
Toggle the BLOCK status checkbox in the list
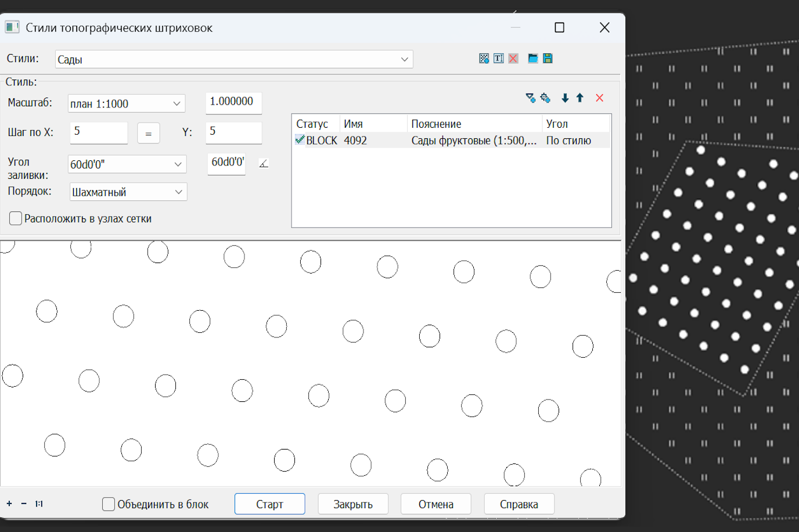tap(300, 140)
